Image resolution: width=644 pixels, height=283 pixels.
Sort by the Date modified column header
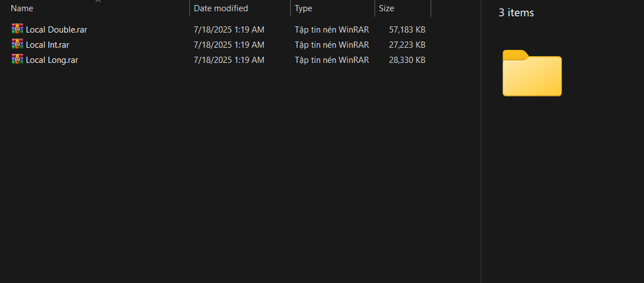[221, 8]
